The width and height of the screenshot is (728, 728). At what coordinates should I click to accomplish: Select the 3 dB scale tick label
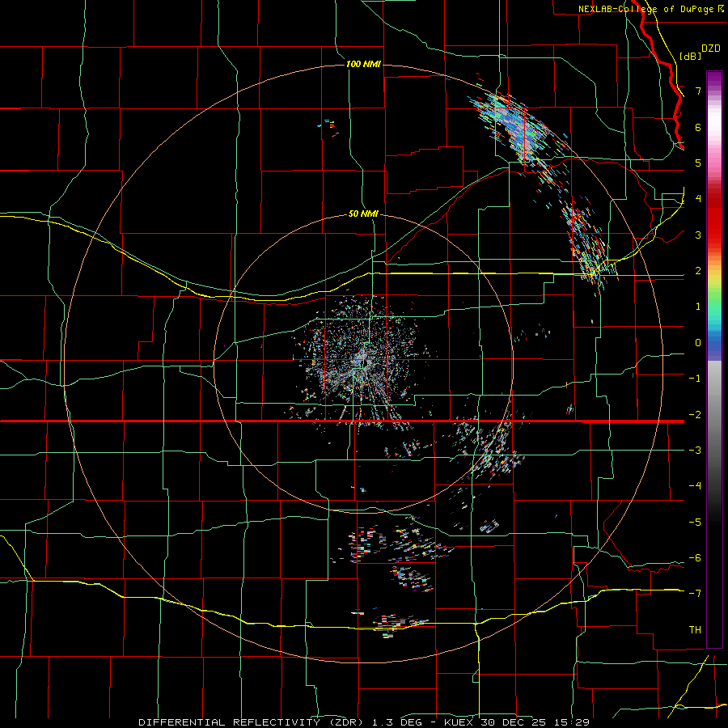[x=698, y=235]
